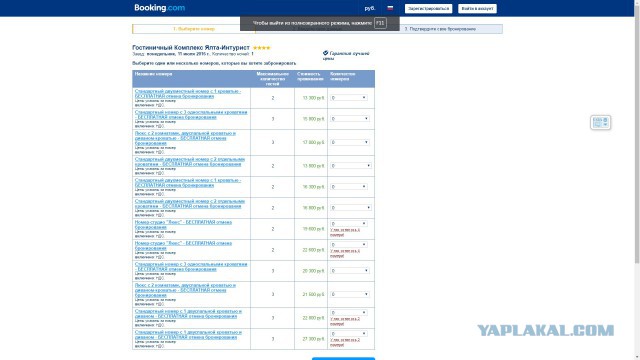Screen dimensions: 640x360
Task: Click the price 21 500 руб.
Action: pyautogui.click(x=313, y=295)
